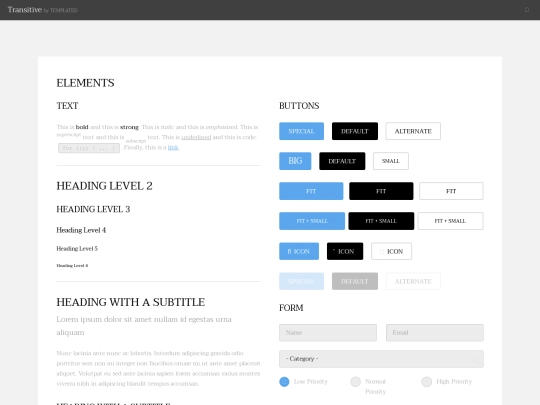This screenshot has width=540, height=405.
Task: Focus the Name input field
Action: click(328, 333)
